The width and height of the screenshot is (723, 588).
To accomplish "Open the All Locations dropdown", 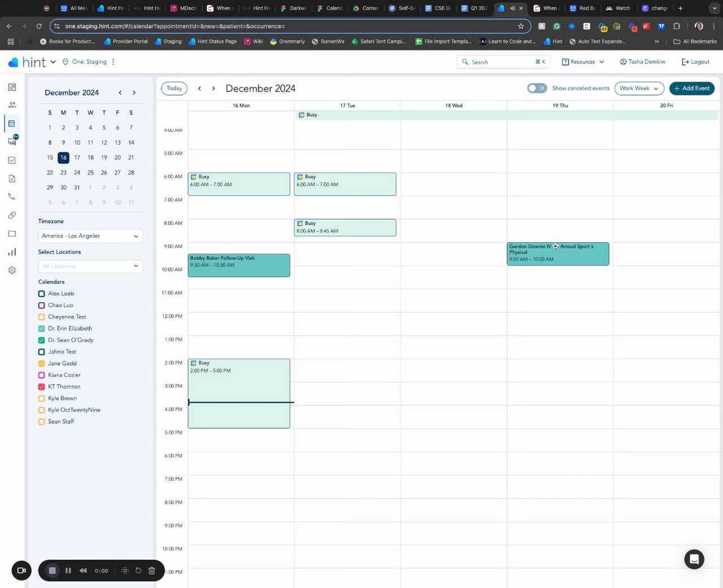I will pyautogui.click(x=90, y=266).
